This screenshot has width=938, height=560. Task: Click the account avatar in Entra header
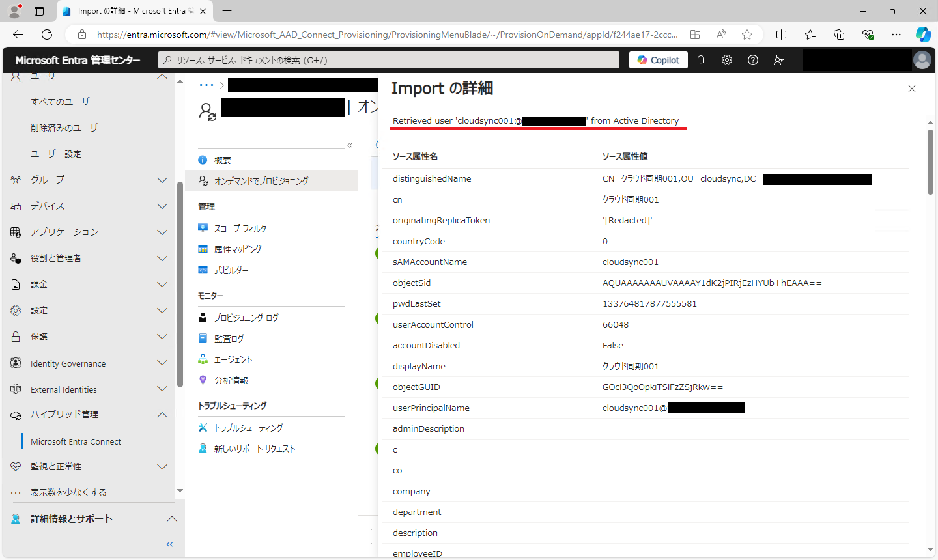point(922,60)
